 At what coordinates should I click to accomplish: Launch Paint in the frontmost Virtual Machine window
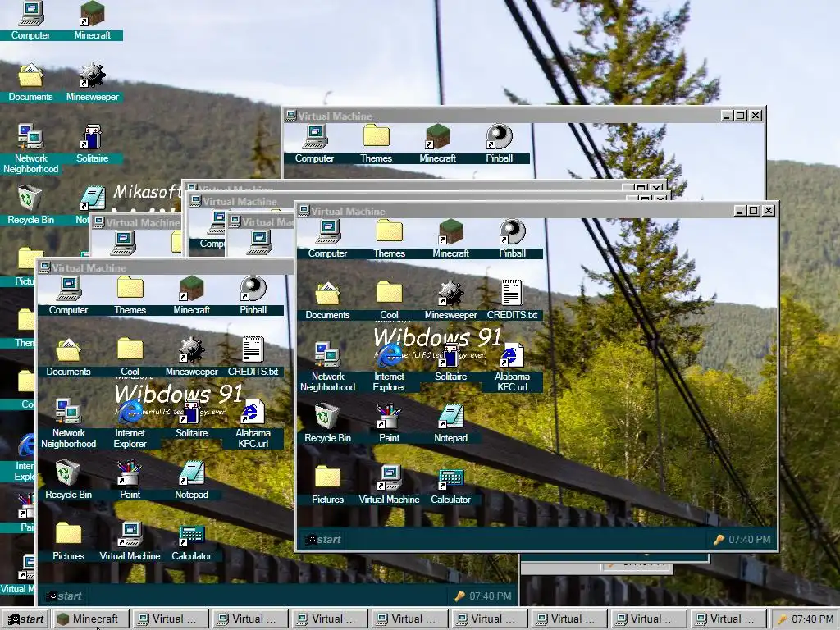(389, 424)
